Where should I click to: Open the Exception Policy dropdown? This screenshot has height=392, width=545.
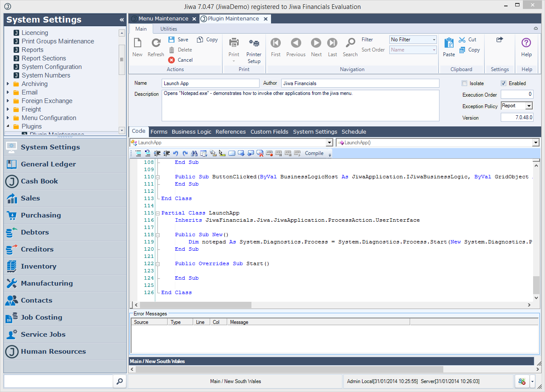tap(529, 106)
